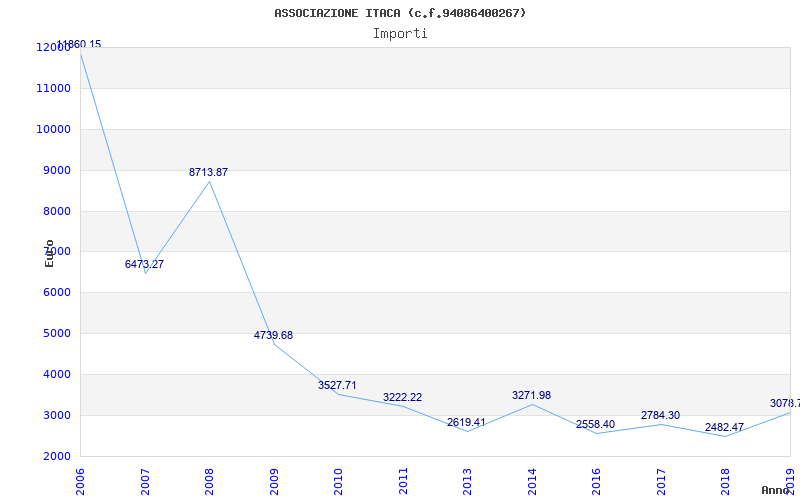Select the data label 2482.47
Viewport: 800px width, 500px height.
point(724,428)
